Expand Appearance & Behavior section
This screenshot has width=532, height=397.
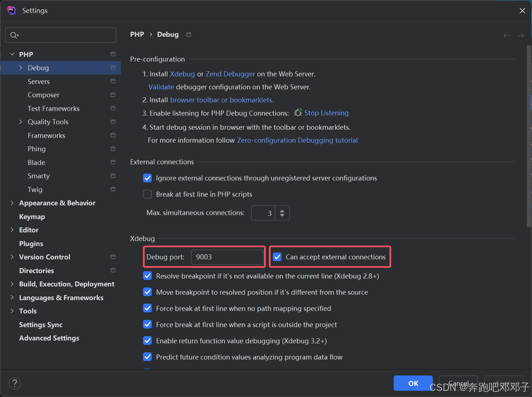(x=12, y=203)
